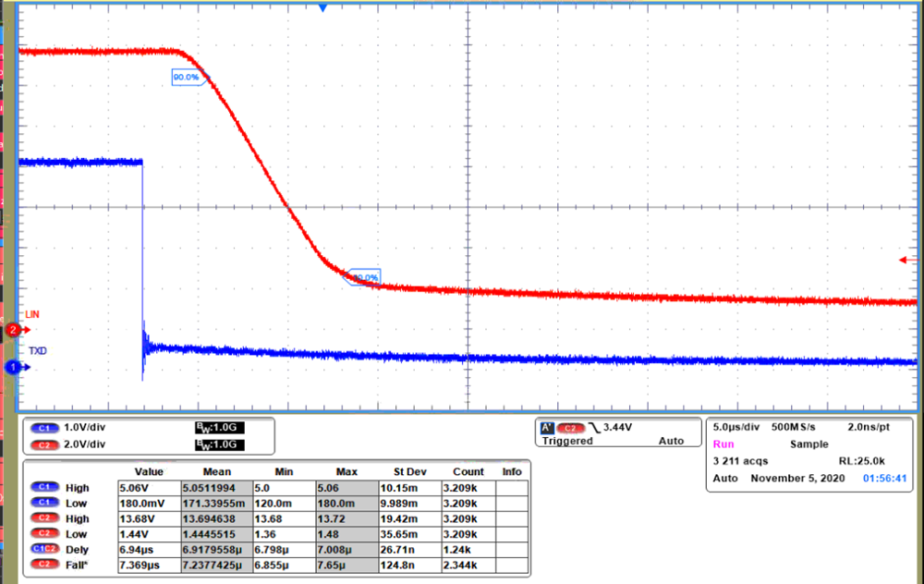Select the C1 channel badge showing 1.0V/div

click(x=46, y=427)
